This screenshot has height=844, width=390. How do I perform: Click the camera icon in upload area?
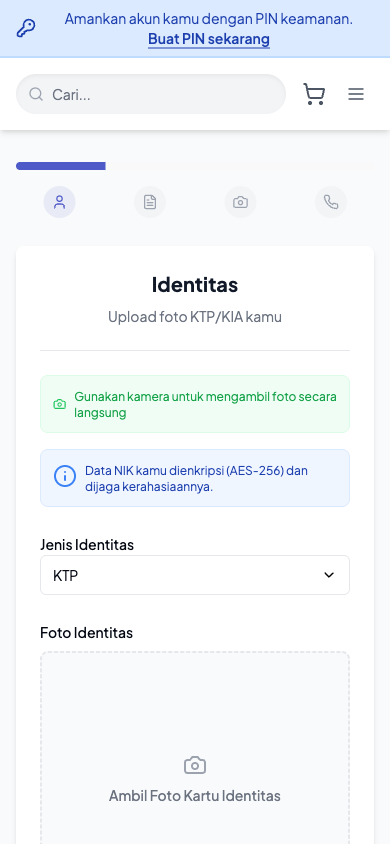point(195,765)
